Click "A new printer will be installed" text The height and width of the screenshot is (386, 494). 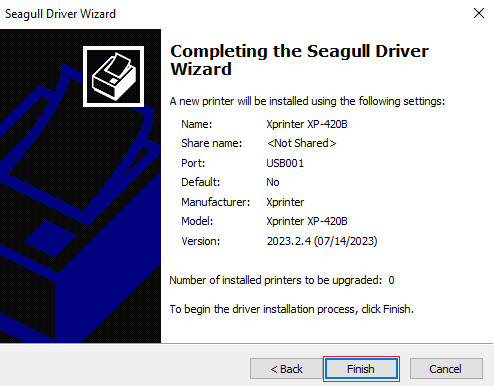(307, 101)
